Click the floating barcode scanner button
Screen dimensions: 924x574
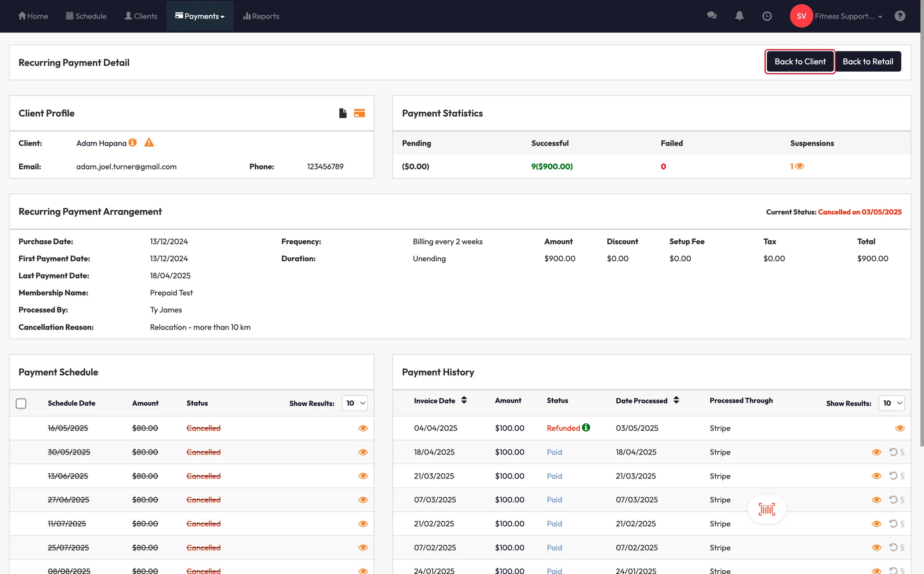click(767, 510)
